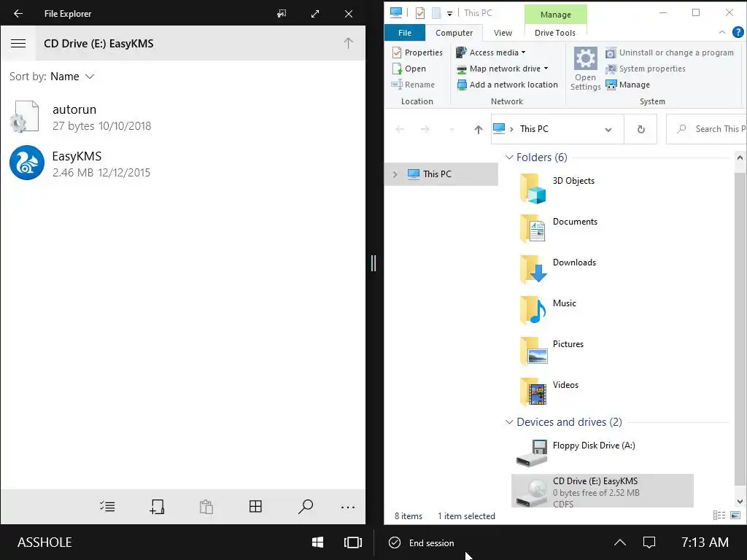This screenshot has width=747, height=560.
Task: Open the EasyKMS application icon
Action: pos(27,163)
